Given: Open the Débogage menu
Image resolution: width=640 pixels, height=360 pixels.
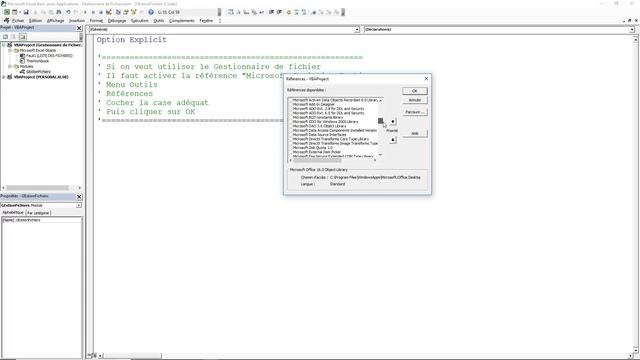Looking at the screenshot, I should coord(117,20).
